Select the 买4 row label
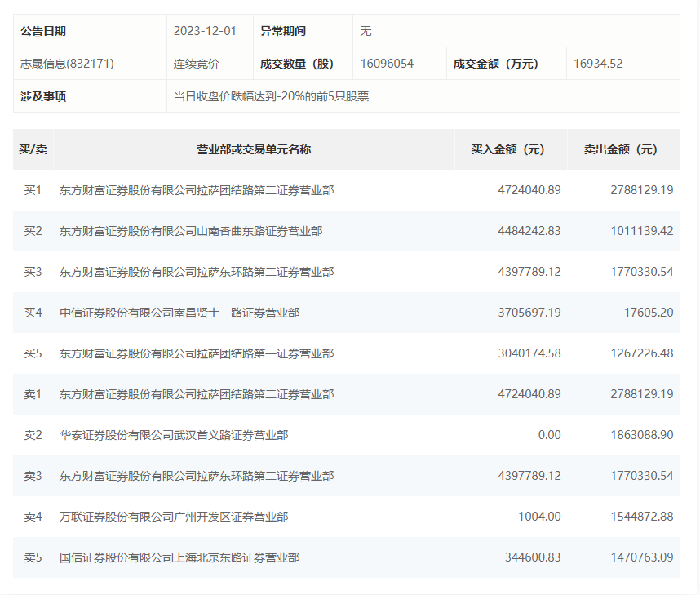Image resolution: width=700 pixels, height=595 pixels. (33, 313)
